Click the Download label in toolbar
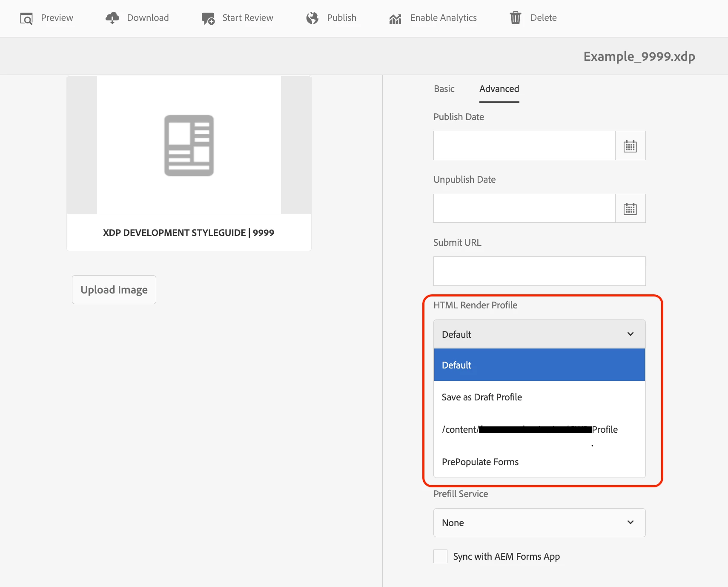The height and width of the screenshot is (587, 728). tap(148, 18)
